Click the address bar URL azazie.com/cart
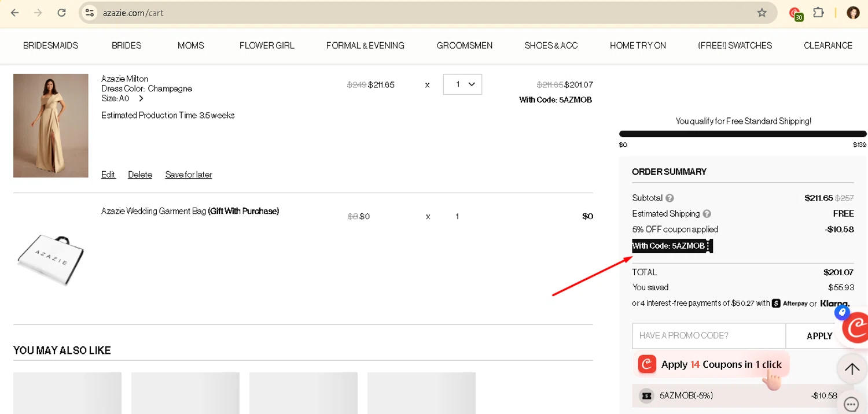The image size is (868, 414). coord(133,13)
